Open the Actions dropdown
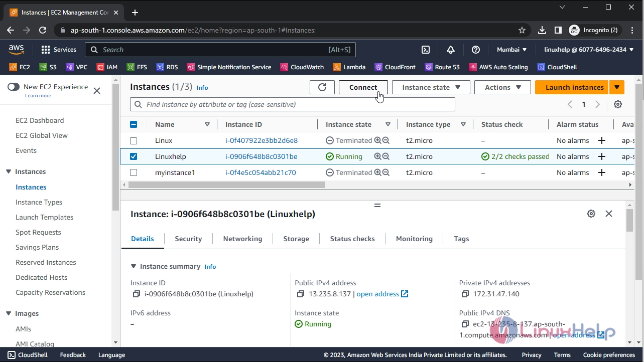Viewport: 644px width, 362px height. [502, 87]
